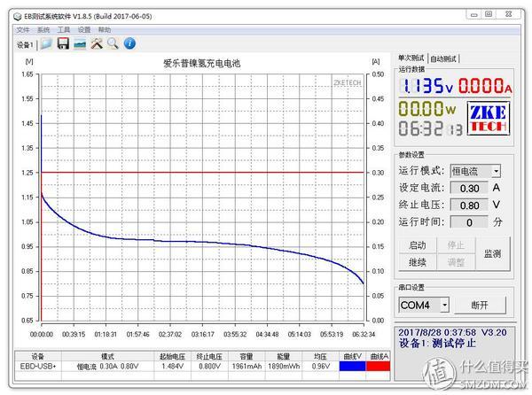
Task: Click the magnifier zoom icon
Action: (113, 43)
